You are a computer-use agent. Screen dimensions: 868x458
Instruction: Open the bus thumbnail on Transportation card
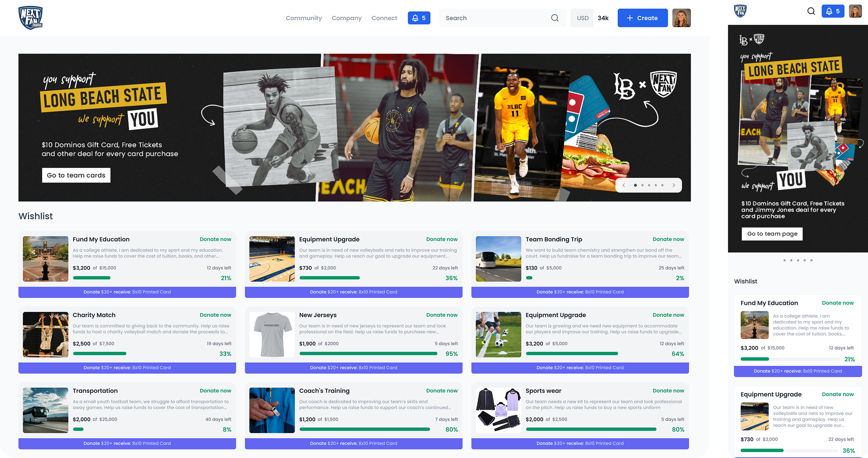click(x=45, y=410)
